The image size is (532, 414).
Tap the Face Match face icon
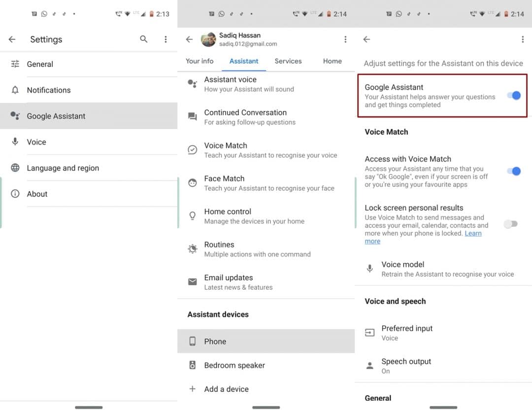click(x=193, y=183)
